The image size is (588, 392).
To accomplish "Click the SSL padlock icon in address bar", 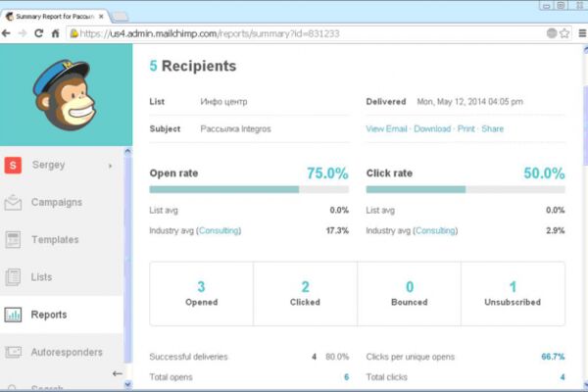I will click(x=73, y=33).
